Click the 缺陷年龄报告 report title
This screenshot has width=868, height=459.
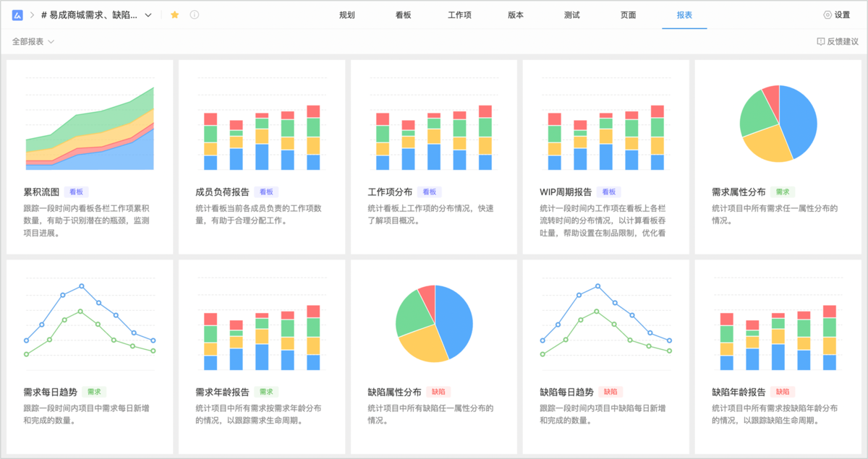click(739, 392)
